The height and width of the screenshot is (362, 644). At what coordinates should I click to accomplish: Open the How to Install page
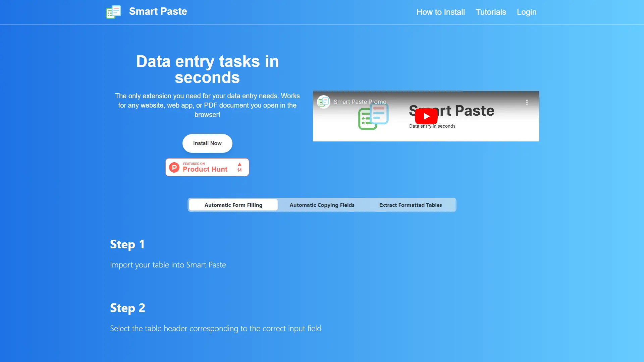click(440, 12)
